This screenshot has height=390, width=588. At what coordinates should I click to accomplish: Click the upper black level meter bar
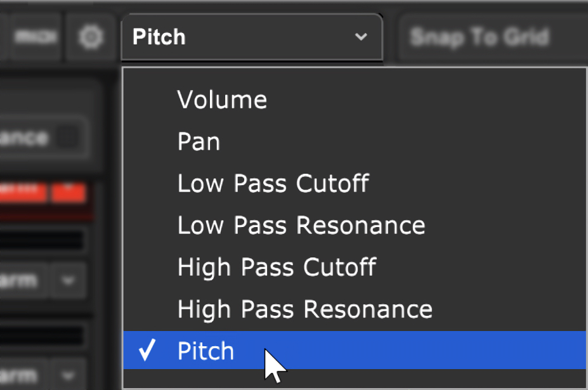41,241
